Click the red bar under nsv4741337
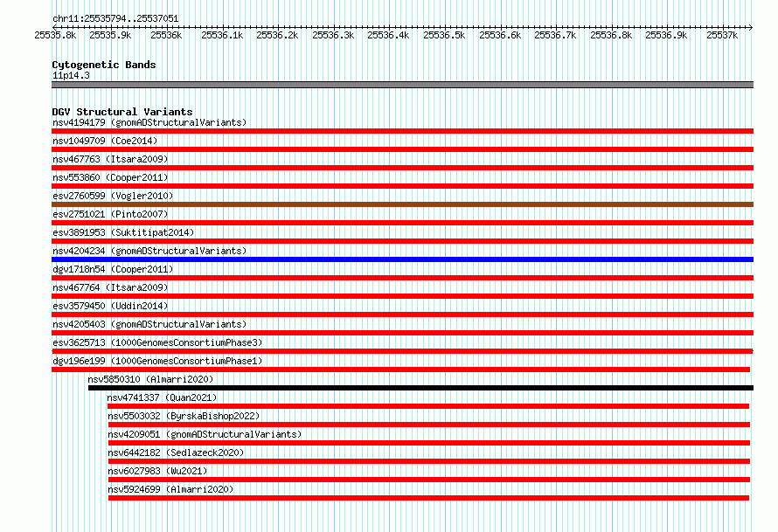Screen dimensions: 778x532 (428, 406)
